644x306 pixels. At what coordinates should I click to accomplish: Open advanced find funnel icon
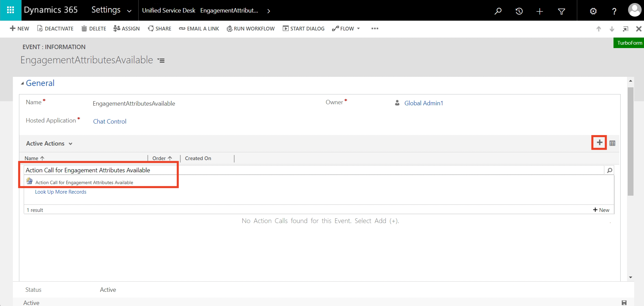tap(561, 11)
